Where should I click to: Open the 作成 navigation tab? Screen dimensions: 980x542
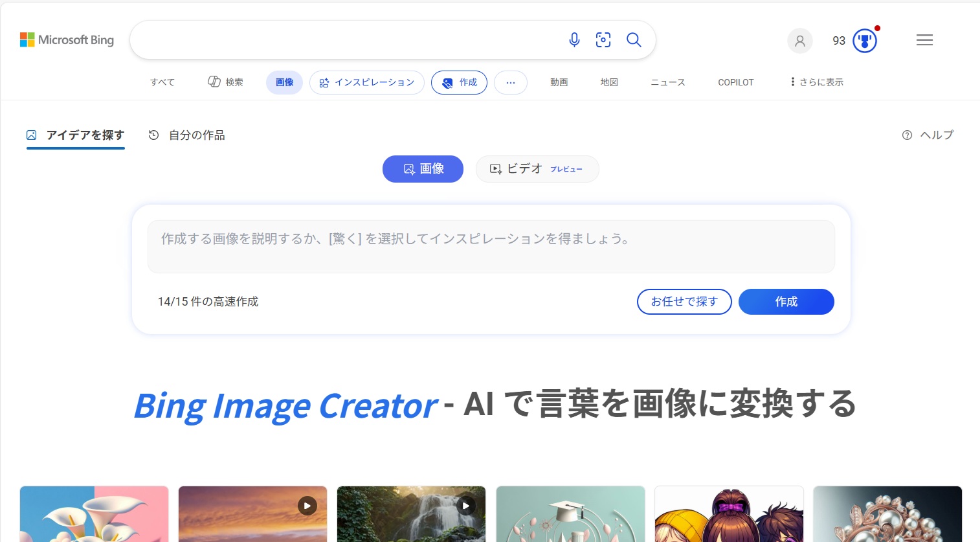460,82
